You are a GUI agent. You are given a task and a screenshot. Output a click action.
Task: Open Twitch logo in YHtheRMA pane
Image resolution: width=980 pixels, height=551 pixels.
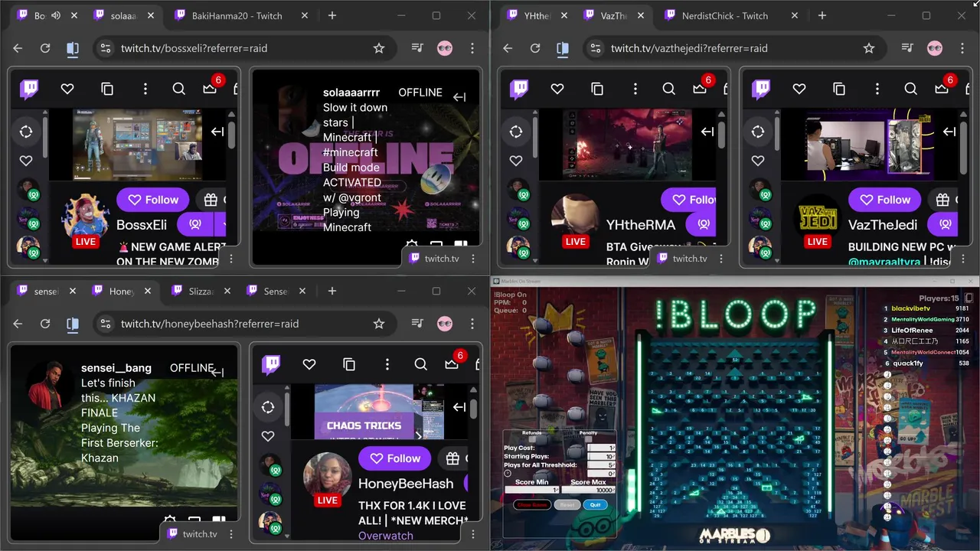[519, 90]
